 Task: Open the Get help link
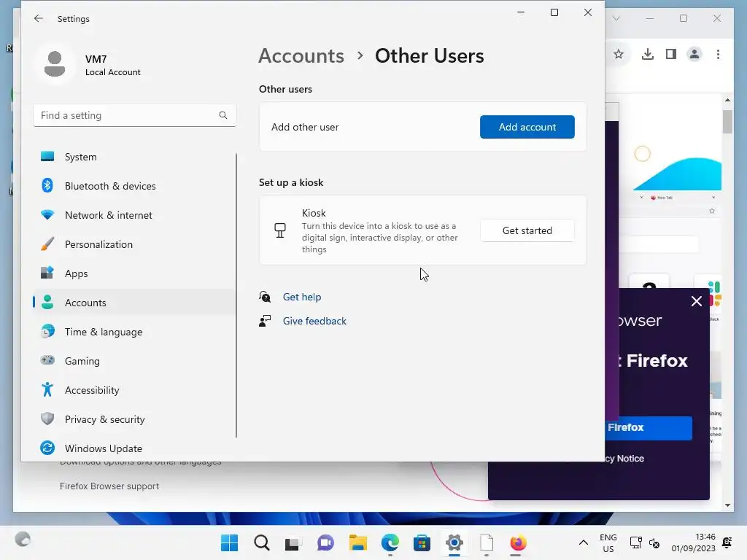(x=302, y=297)
